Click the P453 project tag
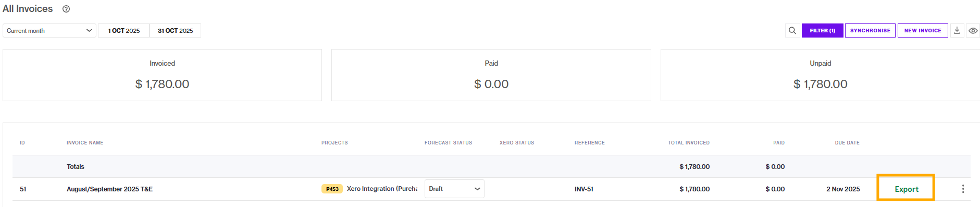Screen dimensions: 980x207 [x=332, y=189]
